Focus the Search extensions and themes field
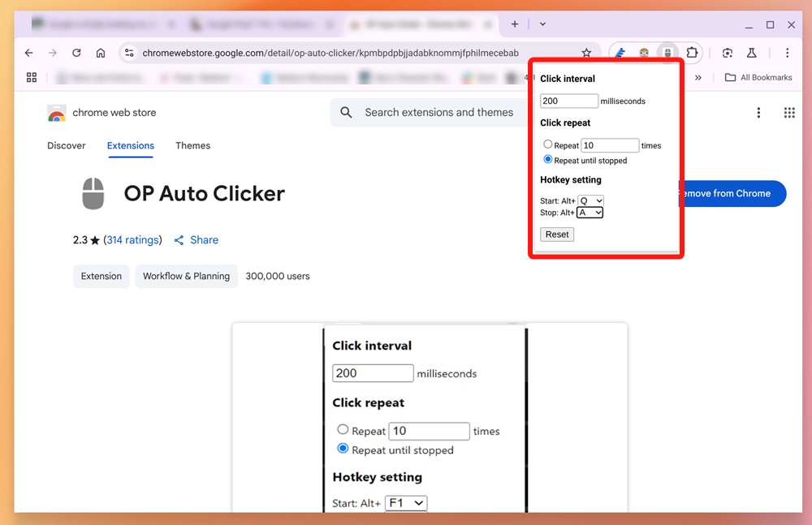Image resolution: width=812 pixels, height=525 pixels. click(x=439, y=112)
